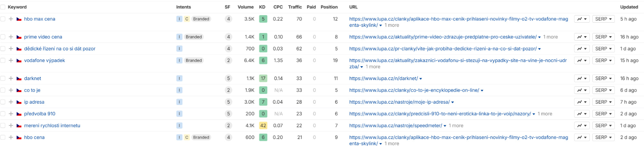This screenshot has width=644, height=146.
Task: Check the box for vodafone výpadek row
Action: click(3, 60)
